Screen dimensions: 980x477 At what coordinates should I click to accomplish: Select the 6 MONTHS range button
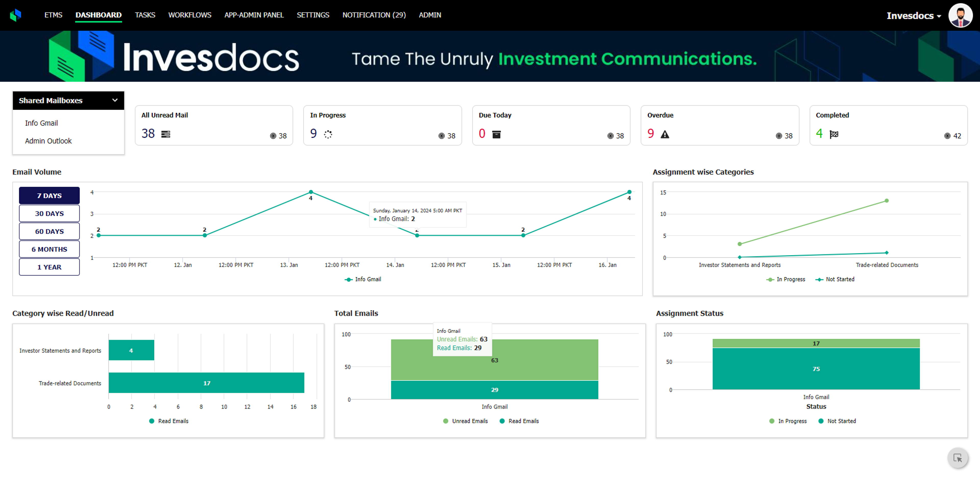pos(50,249)
